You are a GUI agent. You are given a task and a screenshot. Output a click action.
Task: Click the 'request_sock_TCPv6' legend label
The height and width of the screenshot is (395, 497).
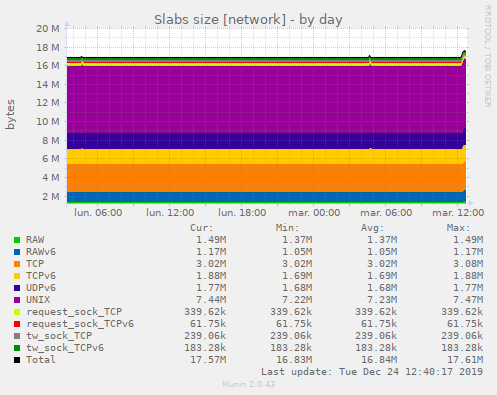(x=80, y=324)
